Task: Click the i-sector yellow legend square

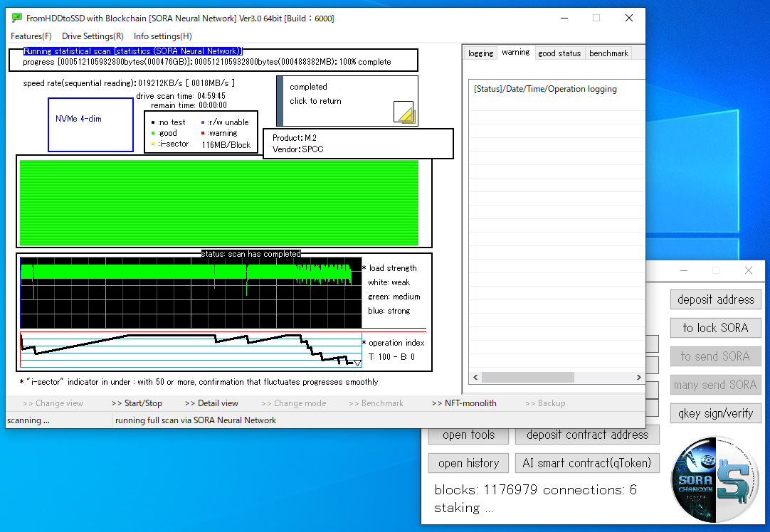Action: (x=153, y=144)
